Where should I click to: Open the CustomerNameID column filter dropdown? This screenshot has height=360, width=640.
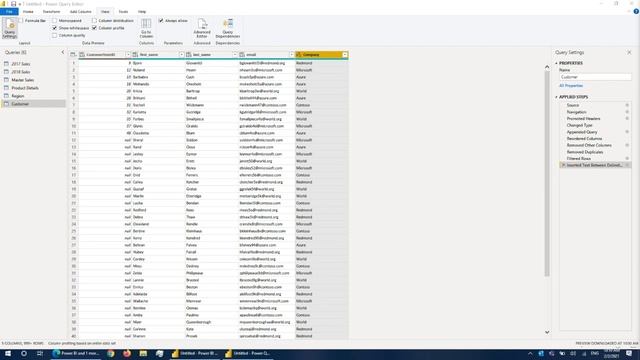click(x=128, y=55)
